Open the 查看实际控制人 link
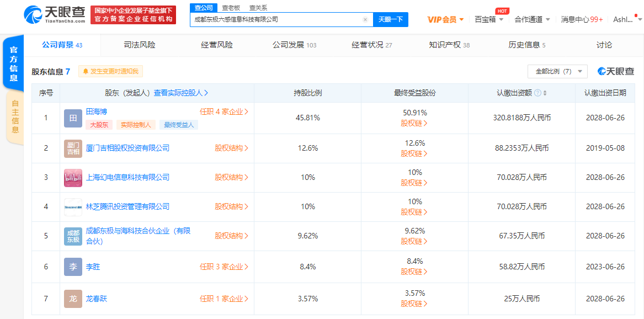The image size is (644, 319). [179, 93]
